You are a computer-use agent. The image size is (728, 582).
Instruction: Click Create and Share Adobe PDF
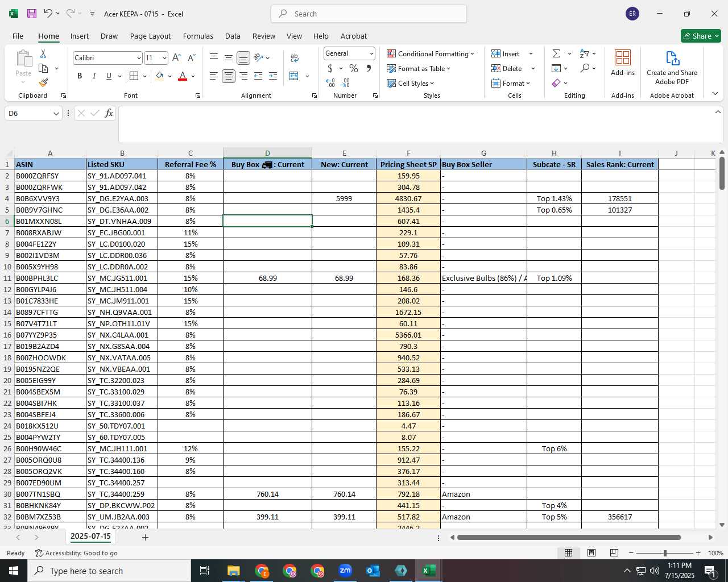tap(672, 68)
